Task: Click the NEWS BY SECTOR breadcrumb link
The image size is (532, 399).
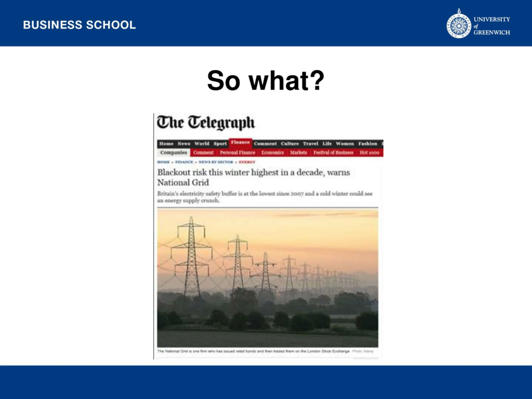Action: pos(216,162)
